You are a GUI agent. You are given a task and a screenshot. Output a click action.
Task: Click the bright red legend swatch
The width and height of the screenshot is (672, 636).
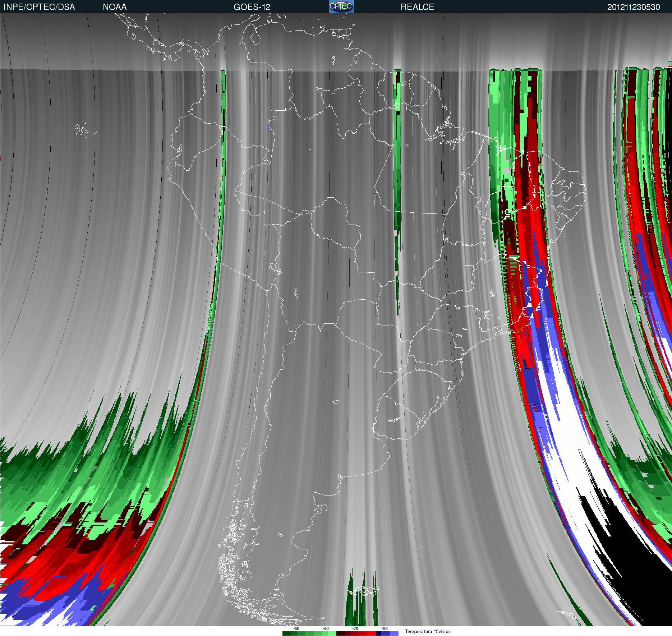point(372,633)
